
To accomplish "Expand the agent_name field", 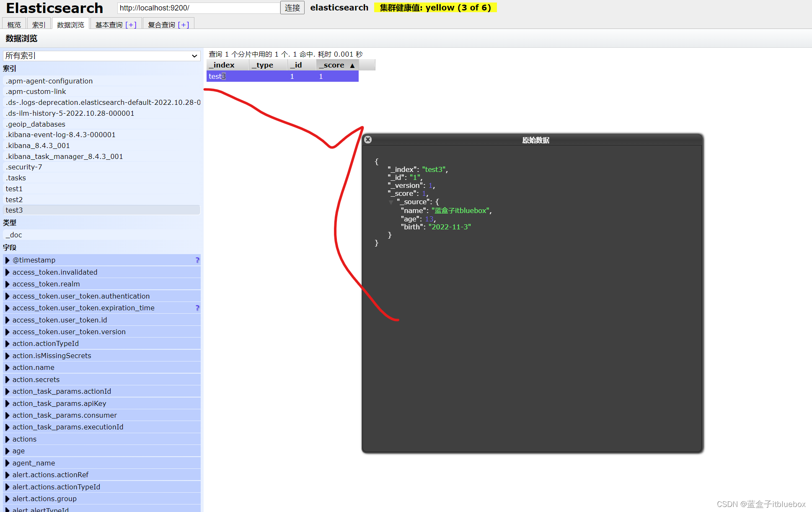I will [x=7, y=463].
